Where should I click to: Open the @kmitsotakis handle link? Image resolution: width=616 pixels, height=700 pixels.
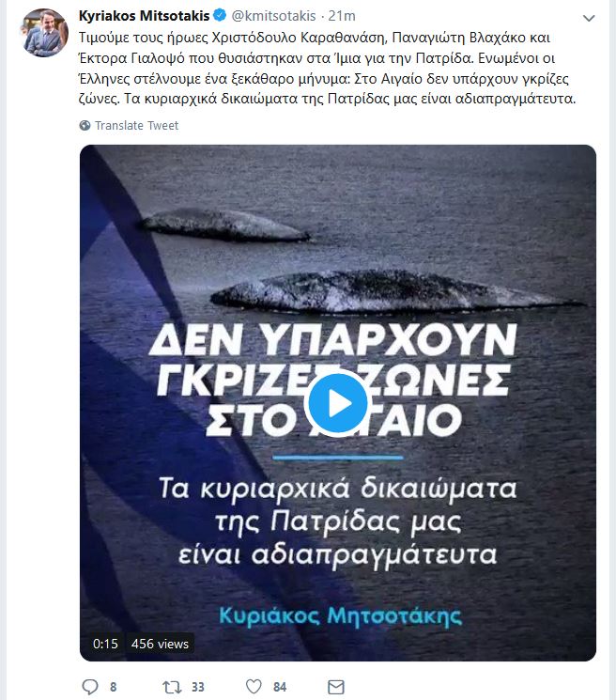[274, 16]
